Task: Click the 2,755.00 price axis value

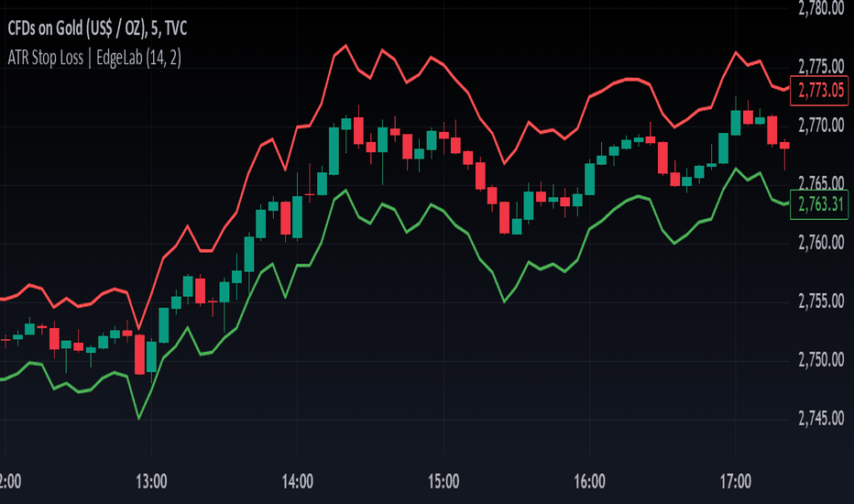Action: 821,301
